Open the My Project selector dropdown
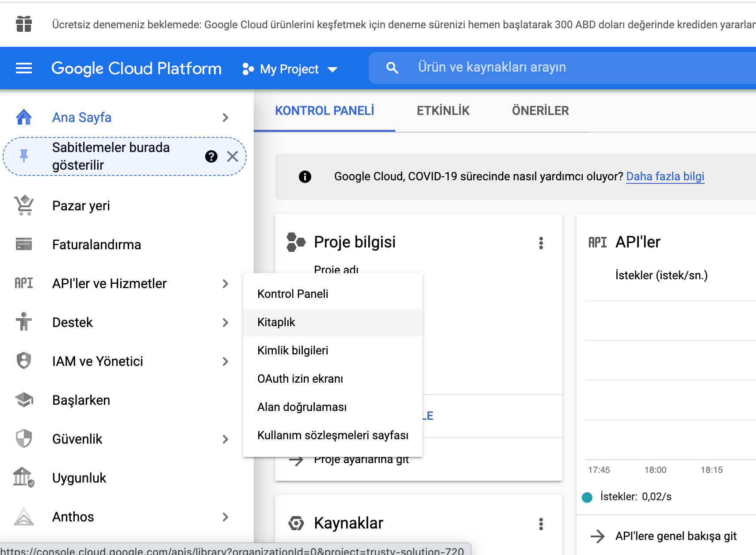The width and height of the screenshot is (756, 555). [290, 69]
